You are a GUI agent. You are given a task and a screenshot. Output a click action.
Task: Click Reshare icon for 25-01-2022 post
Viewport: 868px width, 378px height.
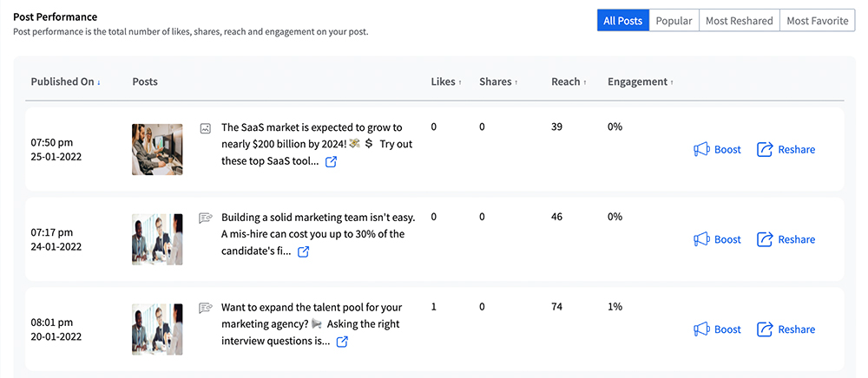pyautogui.click(x=765, y=150)
